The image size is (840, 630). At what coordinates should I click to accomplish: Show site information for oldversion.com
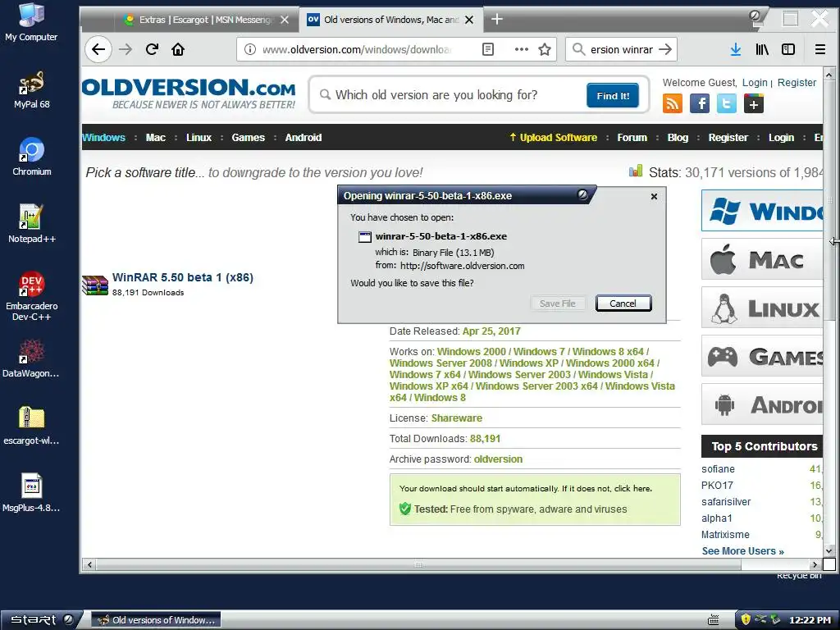tap(249, 49)
